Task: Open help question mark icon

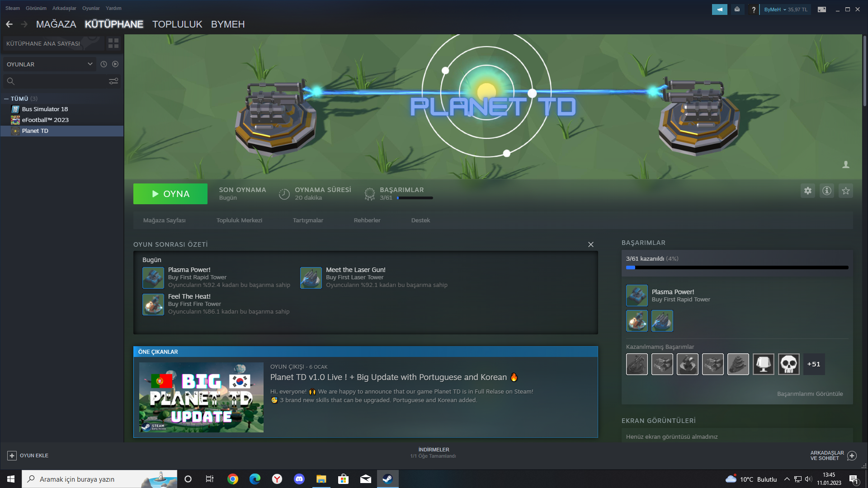Action: click(754, 9)
